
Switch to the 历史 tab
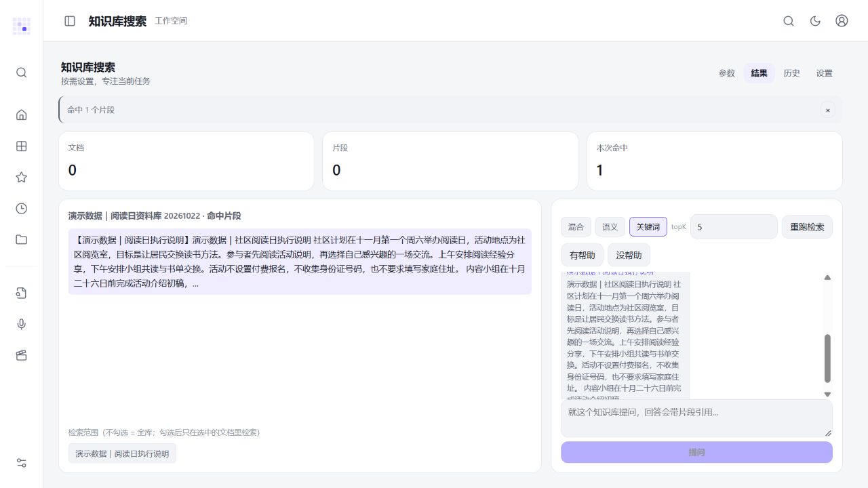point(792,73)
